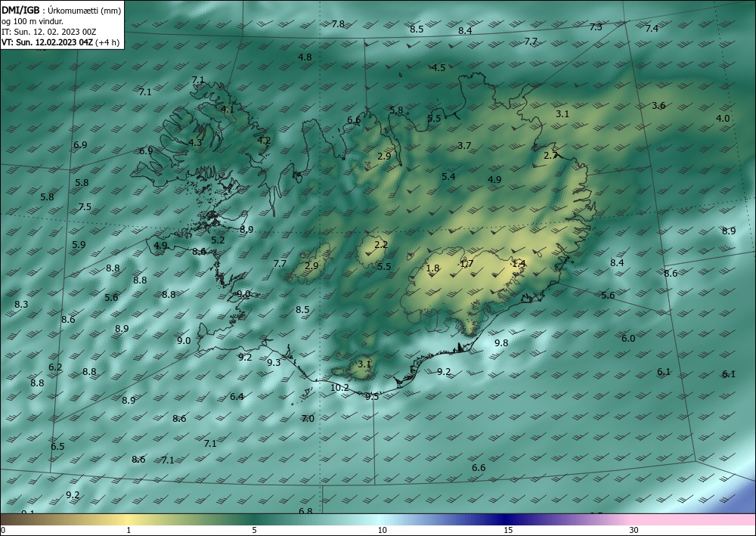Image resolution: width=756 pixels, height=536 pixels.
Task: Click the legend tick label 0
Action: tap(3, 530)
